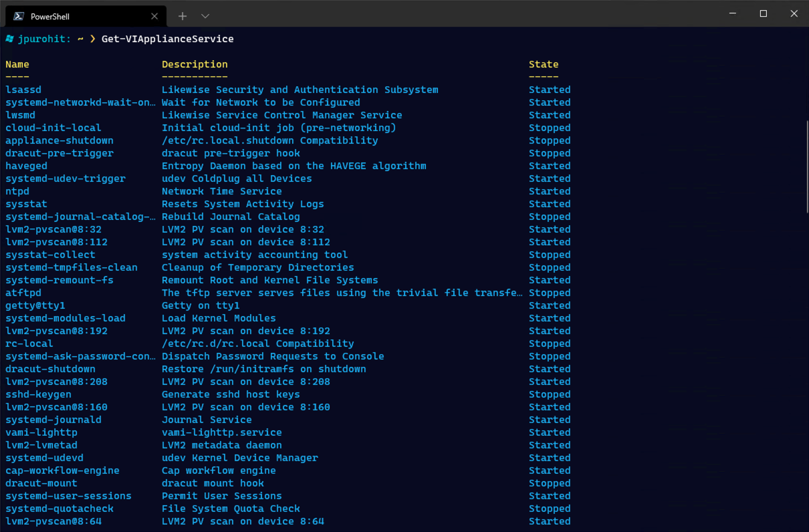Screen dimensions: 809x532
Task: Click 'Network Time Service' description
Action: point(222,191)
